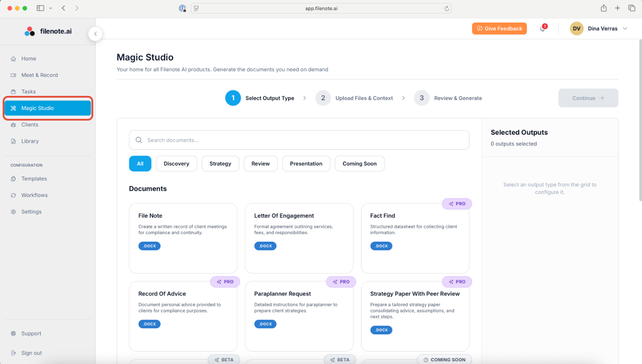642x364 pixels.
Task: Click the Sign out icon
Action: pos(13,353)
